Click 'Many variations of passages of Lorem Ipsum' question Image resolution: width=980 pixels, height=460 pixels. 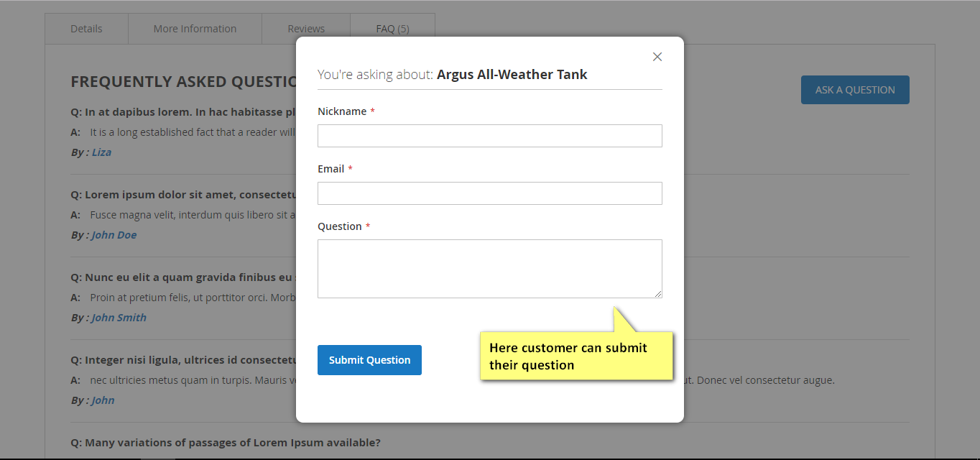click(x=226, y=443)
